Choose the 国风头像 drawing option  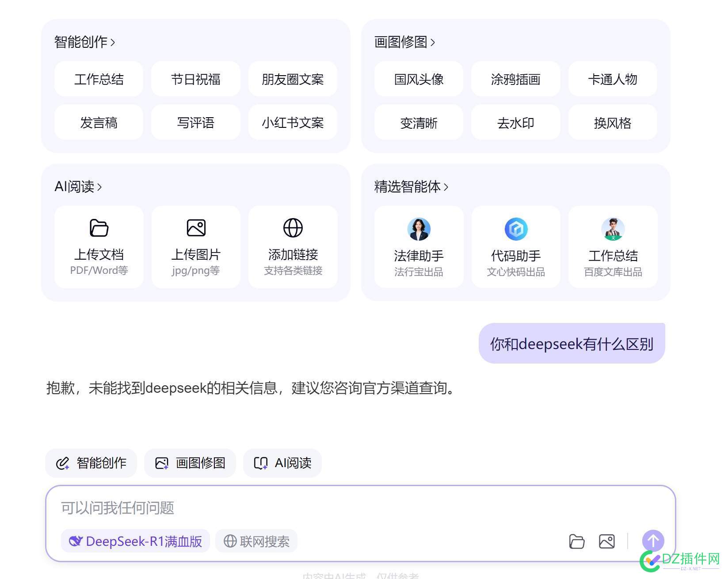point(419,79)
